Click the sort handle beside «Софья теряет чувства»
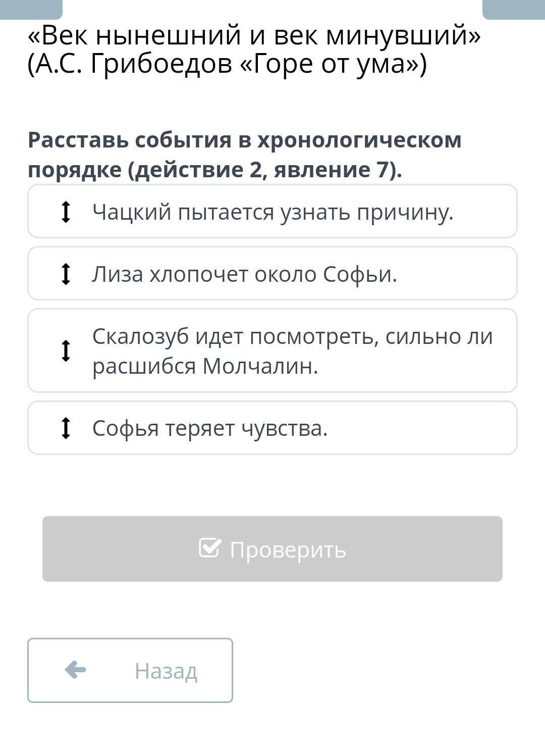 pos(66,428)
